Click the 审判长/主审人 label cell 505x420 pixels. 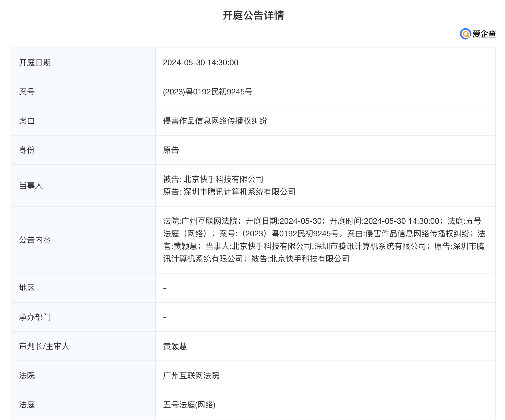(83, 346)
